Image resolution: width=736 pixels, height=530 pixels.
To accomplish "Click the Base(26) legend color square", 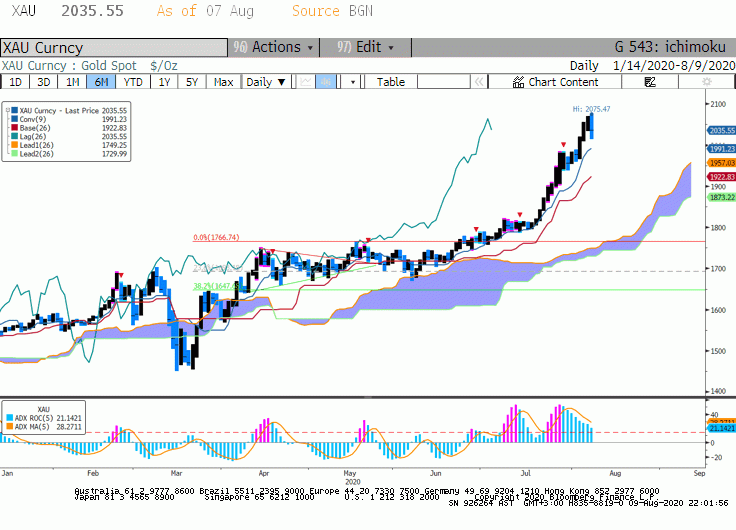I will 15,128.
